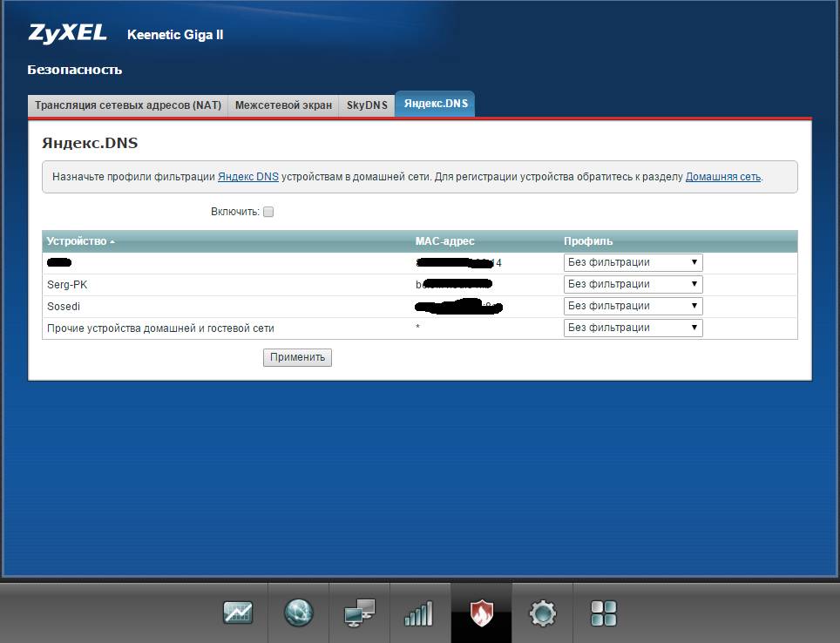Screen dimensions: 840x643
Task: Open the system monitor graph icon
Action: point(237,613)
